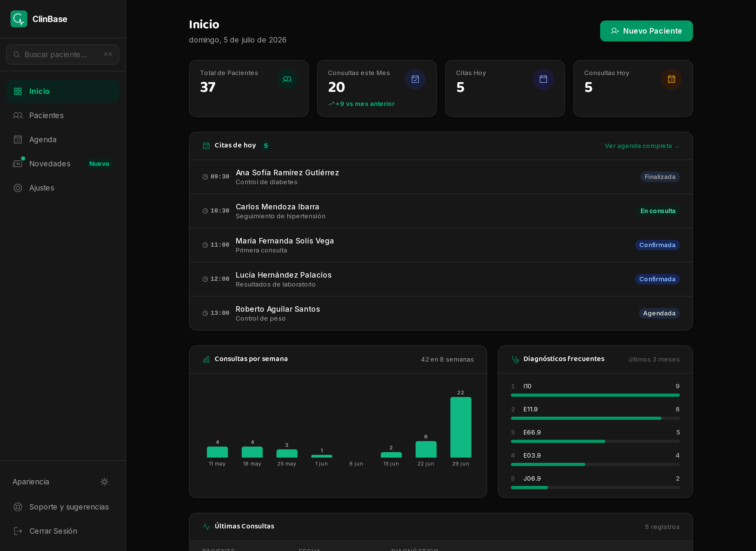
Task: Select the 29 jun bar in chart
Action: [x=460, y=427]
